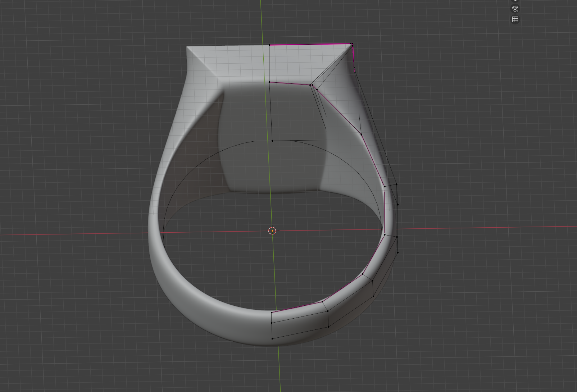Select the bottom-most vertex of the band wireframe
577x392 pixels.
tap(272, 338)
